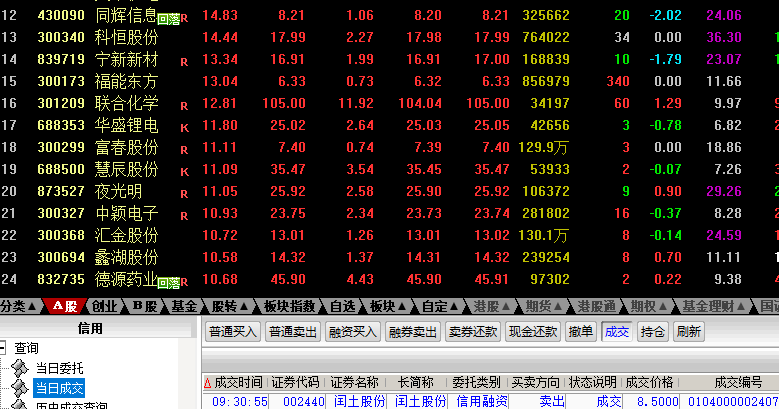Click the 状态说明 column header
Viewport: 779px width, 409px height.
click(592, 383)
